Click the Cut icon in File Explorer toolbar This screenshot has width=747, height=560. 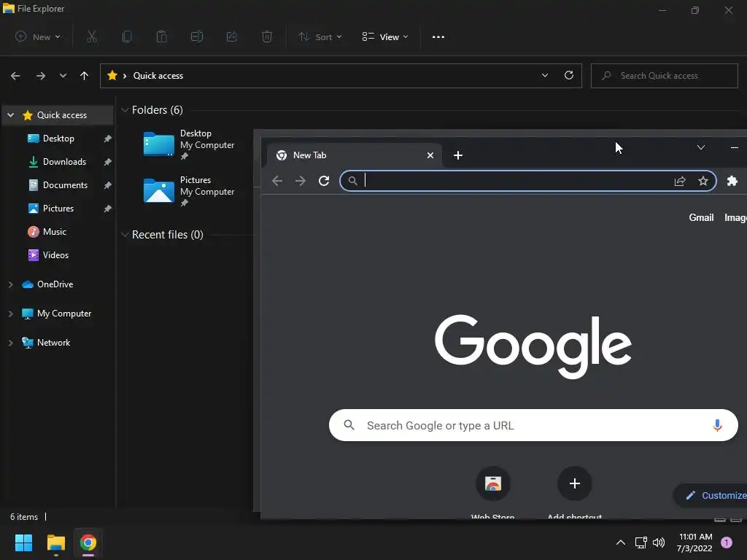[92, 36]
